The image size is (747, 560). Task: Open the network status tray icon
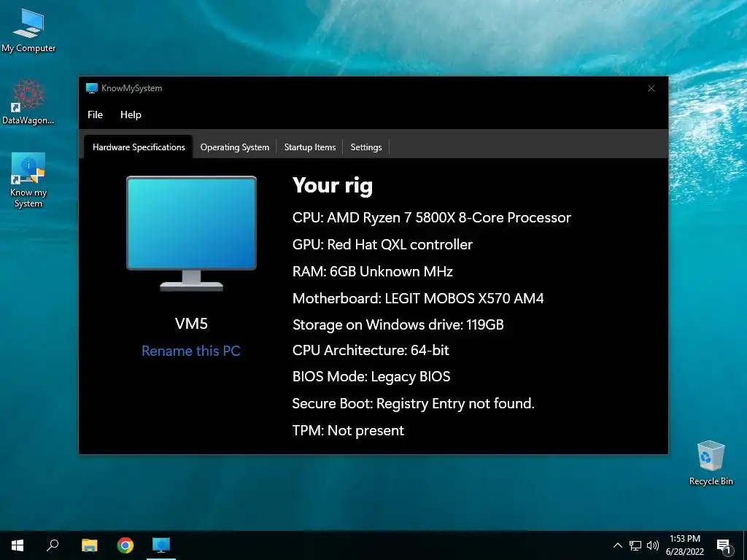point(635,545)
